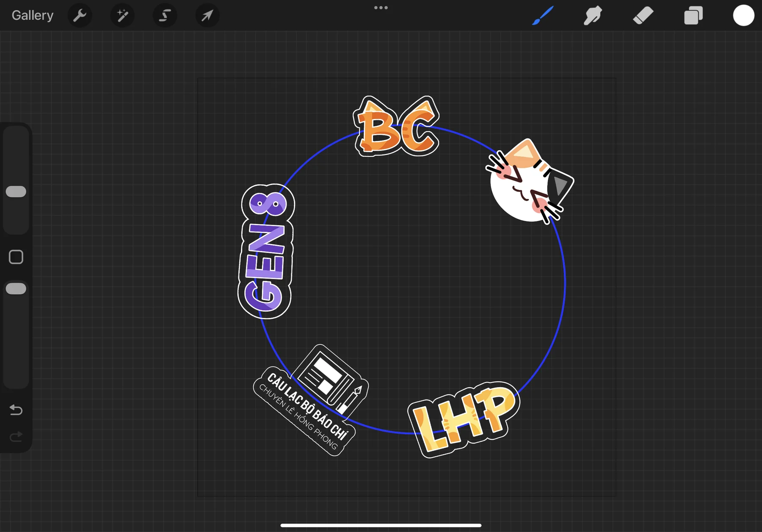762x532 pixels.
Task: Open the Layers panel
Action: [693, 16]
